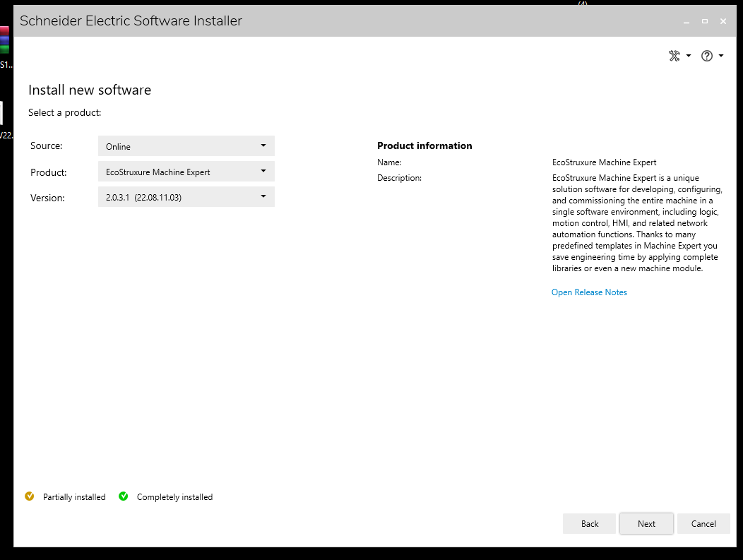
Task: Click the Schneider Electric Software Installer title
Action: 131,21
